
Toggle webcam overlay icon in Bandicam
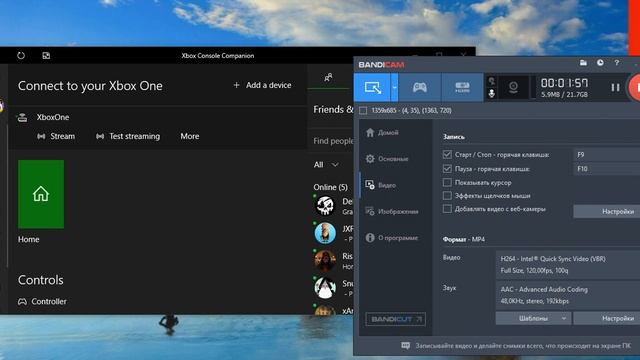[x=513, y=87]
